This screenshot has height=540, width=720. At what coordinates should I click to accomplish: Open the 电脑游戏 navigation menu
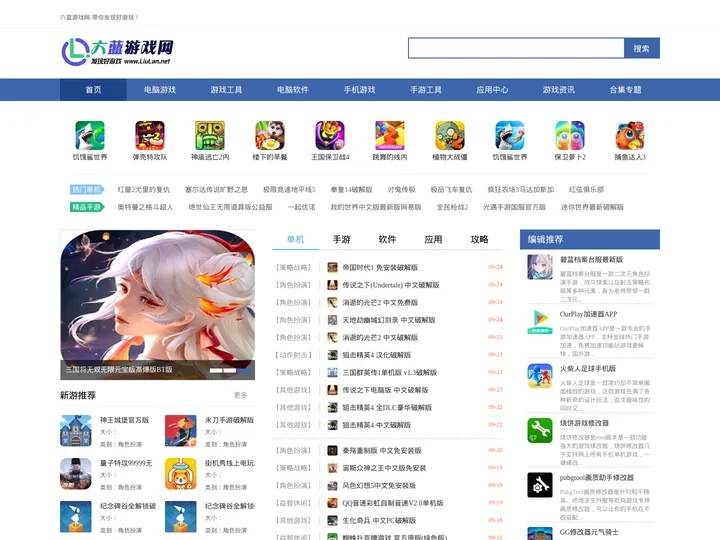(160, 90)
